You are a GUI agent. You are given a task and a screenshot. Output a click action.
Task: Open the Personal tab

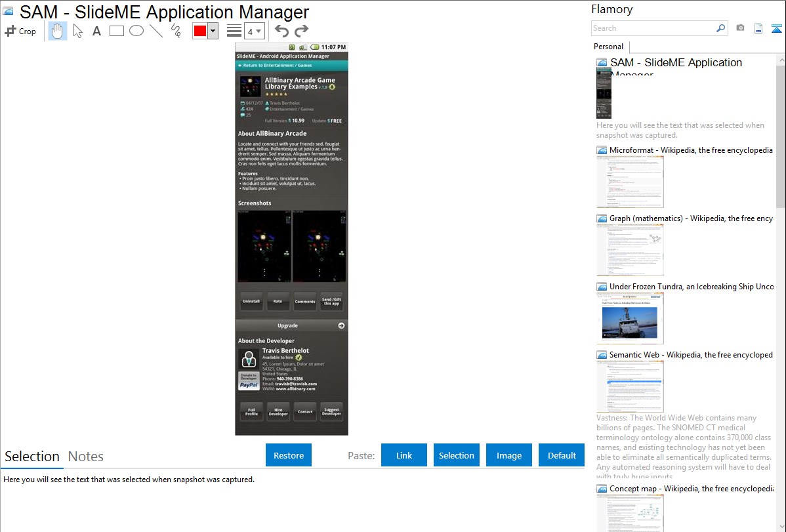[609, 47]
